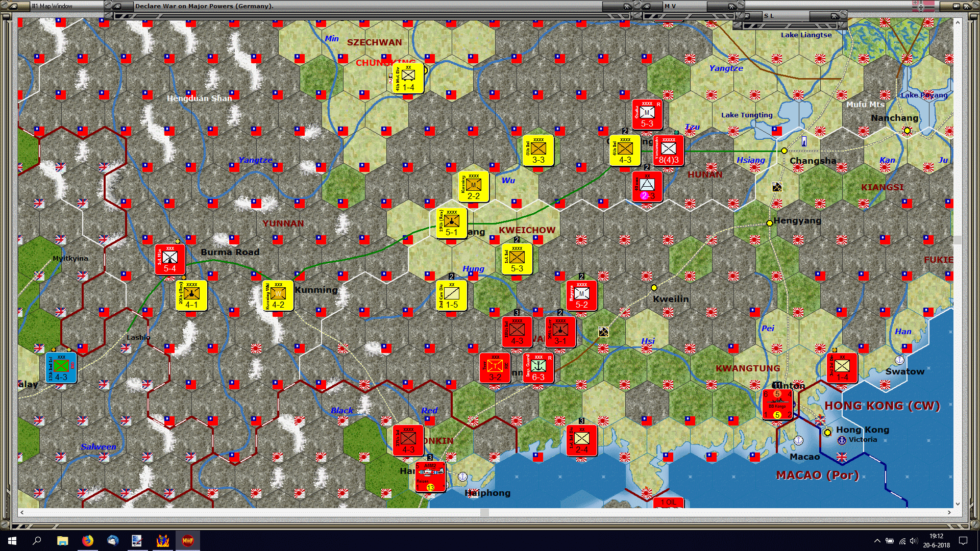Select the naval unit at Canton
The image size is (980, 551).
tap(777, 404)
